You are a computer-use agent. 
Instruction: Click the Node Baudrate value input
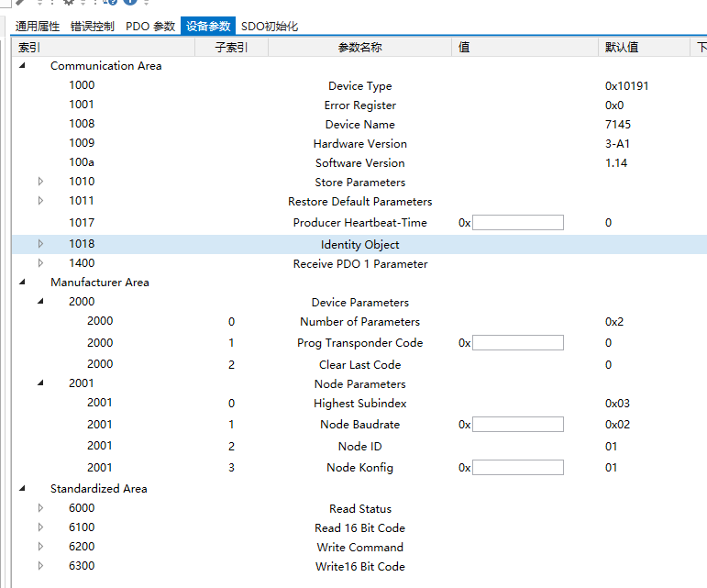click(517, 425)
